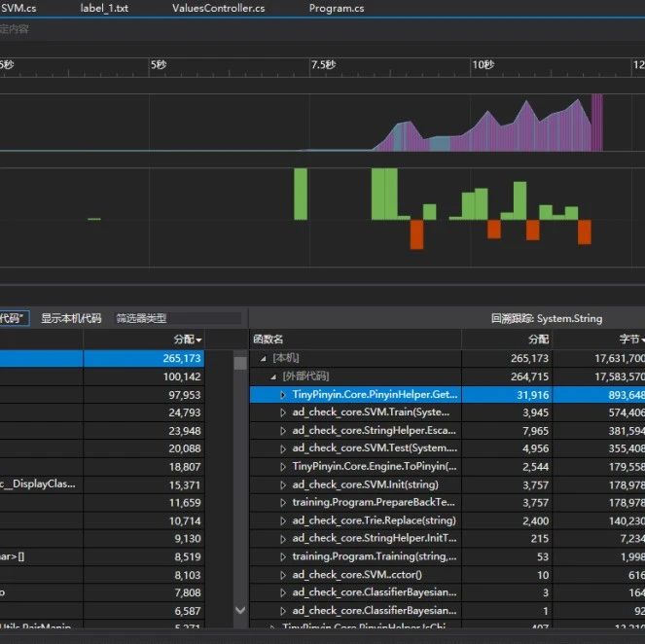Click the 7.5秒 mark on the timeline ruler
The width and height of the screenshot is (645, 644).
tap(323, 64)
